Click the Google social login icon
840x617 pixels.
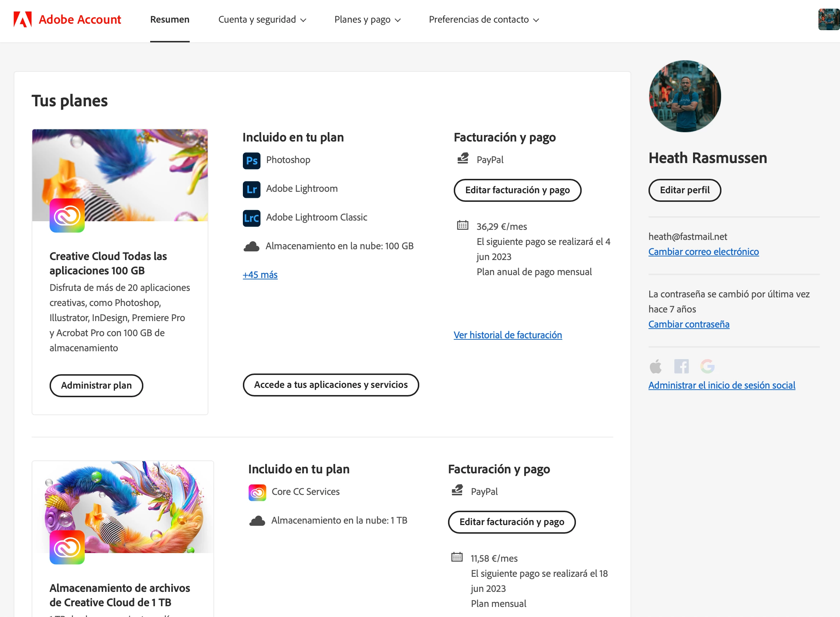pos(707,366)
